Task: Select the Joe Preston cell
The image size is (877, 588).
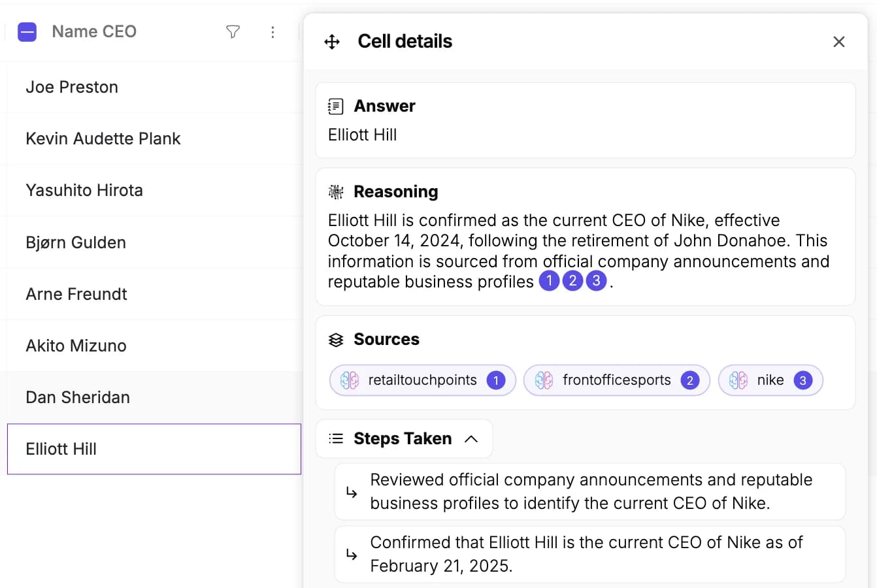Action: (x=154, y=87)
